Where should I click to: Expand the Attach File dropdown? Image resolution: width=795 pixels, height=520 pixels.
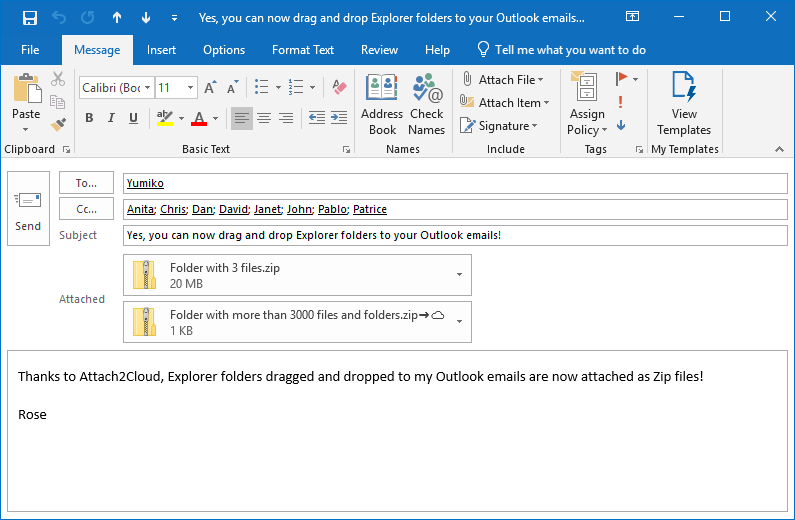click(x=541, y=80)
